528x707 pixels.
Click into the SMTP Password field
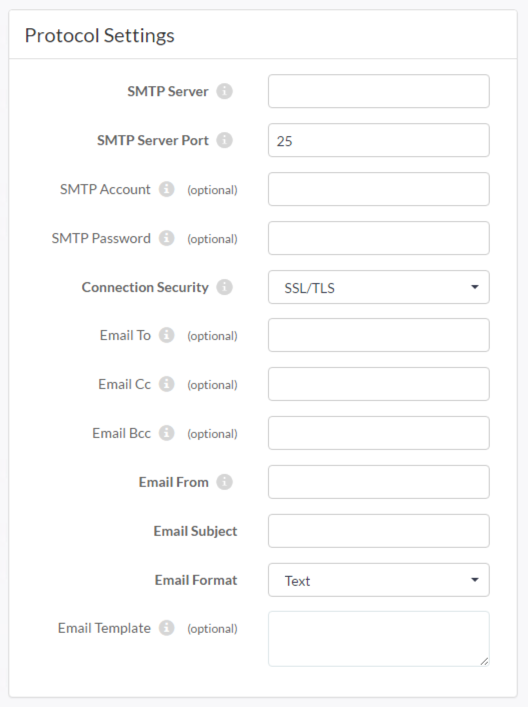(379, 238)
